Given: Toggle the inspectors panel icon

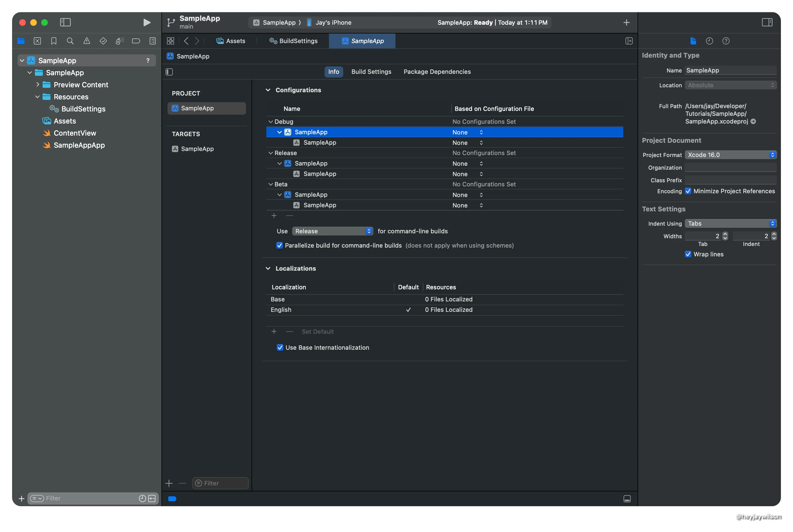Looking at the screenshot, I should point(767,23).
